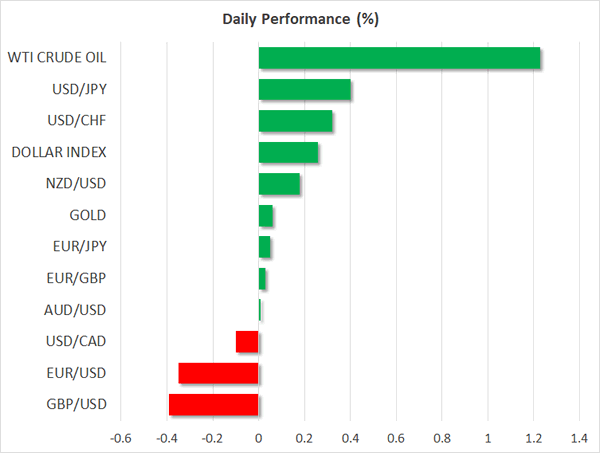Select the USD/JPY green bar
Screen dimensions: 600x453
[305, 90]
